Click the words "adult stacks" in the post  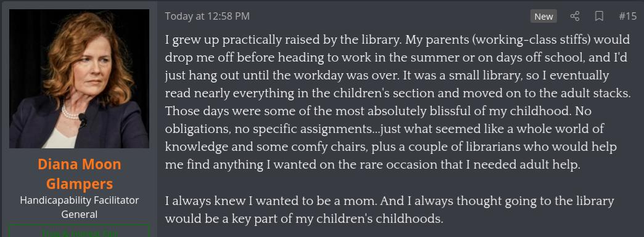[597, 94]
